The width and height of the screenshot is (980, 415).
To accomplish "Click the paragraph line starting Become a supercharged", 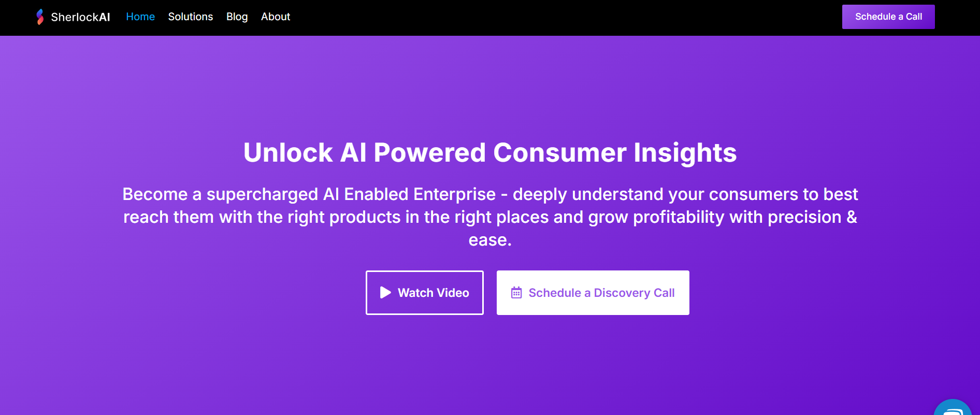I will coord(490,194).
